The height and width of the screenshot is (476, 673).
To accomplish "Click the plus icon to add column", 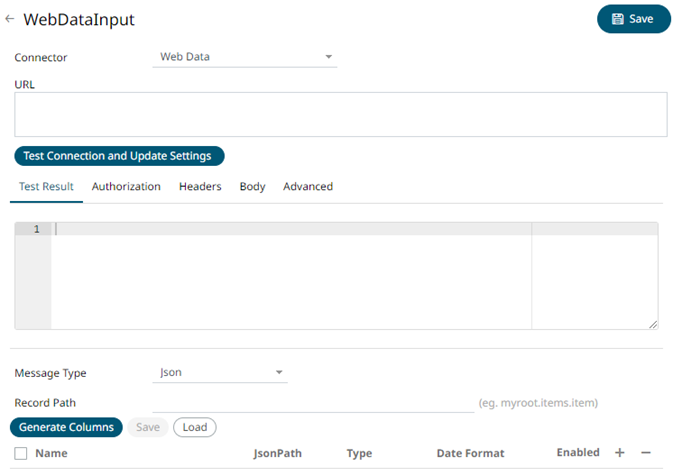I will tap(619, 453).
